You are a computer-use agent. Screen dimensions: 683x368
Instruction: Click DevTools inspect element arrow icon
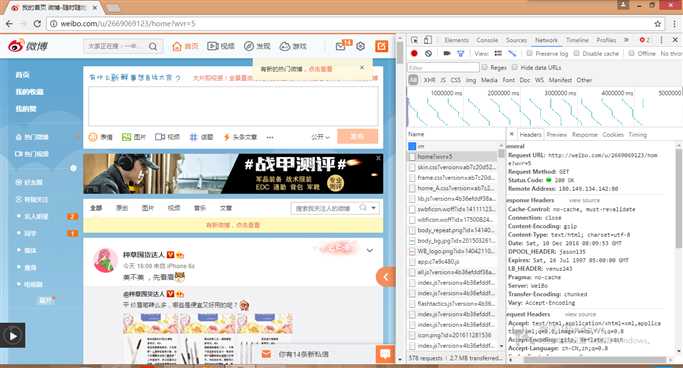pos(414,40)
